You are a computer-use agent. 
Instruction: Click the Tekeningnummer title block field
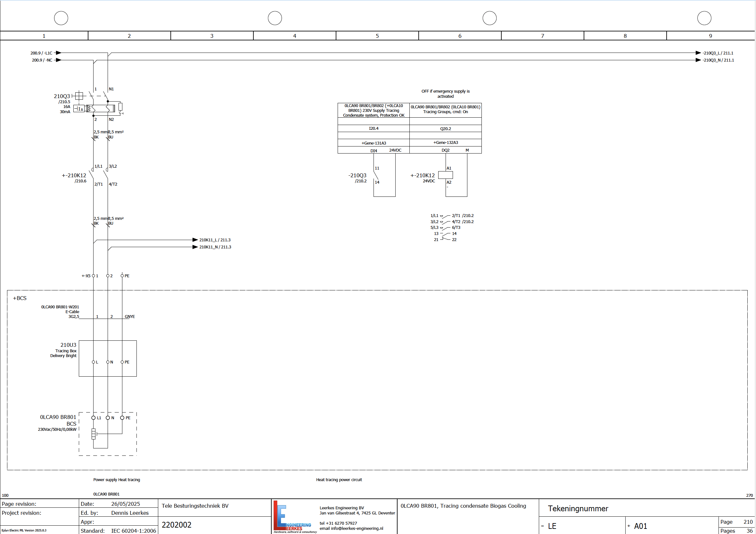(578, 508)
